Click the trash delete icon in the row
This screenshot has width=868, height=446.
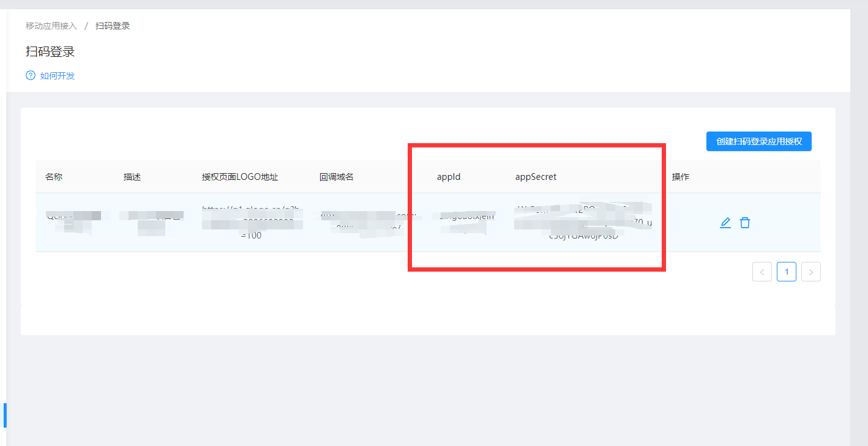click(x=745, y=223)
